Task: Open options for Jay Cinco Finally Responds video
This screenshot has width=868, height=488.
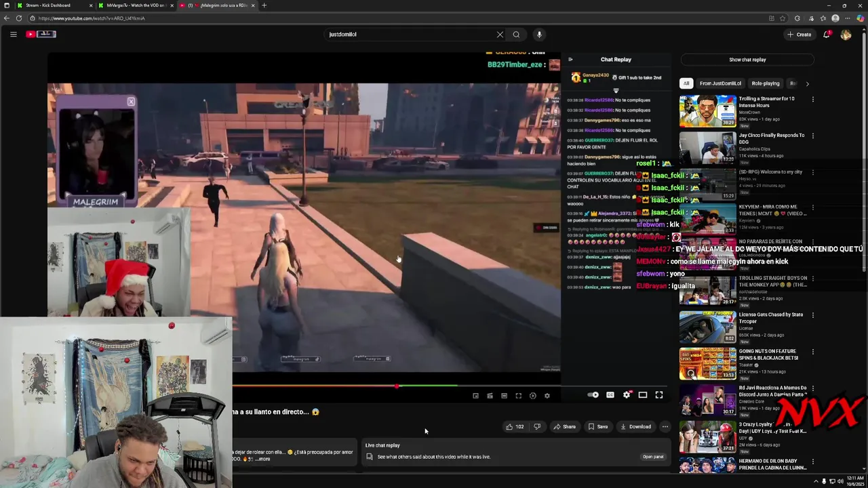Action: (x=812, y=136)
